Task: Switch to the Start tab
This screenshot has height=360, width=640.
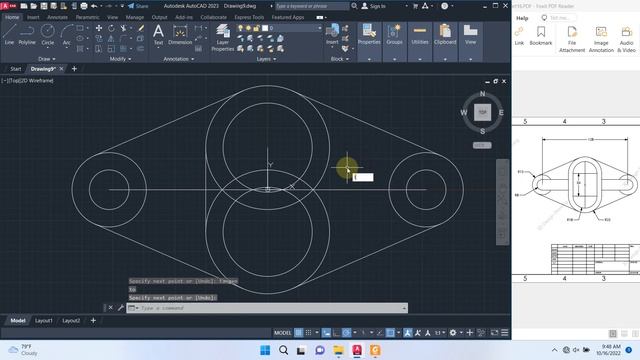Action: coord(16,69)
